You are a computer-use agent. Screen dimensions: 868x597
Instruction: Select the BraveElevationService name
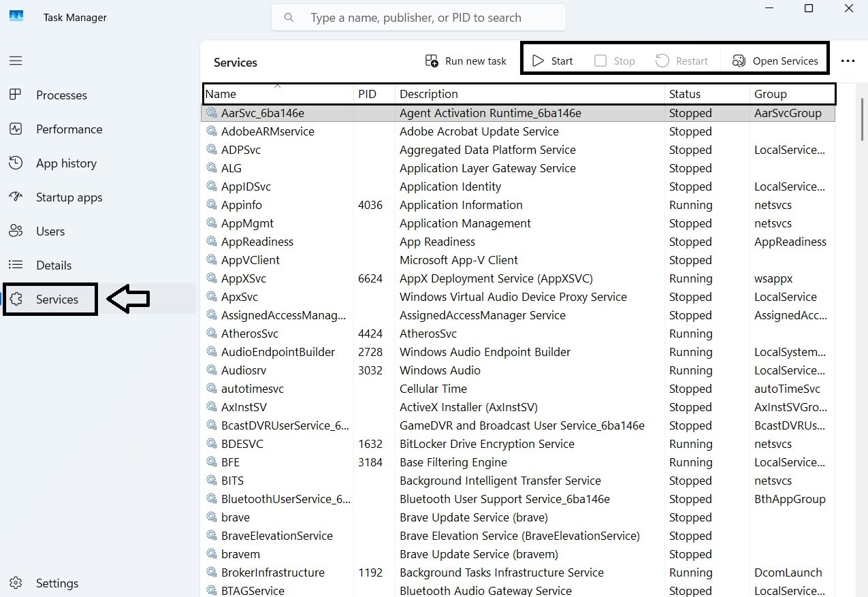[277, 536]
